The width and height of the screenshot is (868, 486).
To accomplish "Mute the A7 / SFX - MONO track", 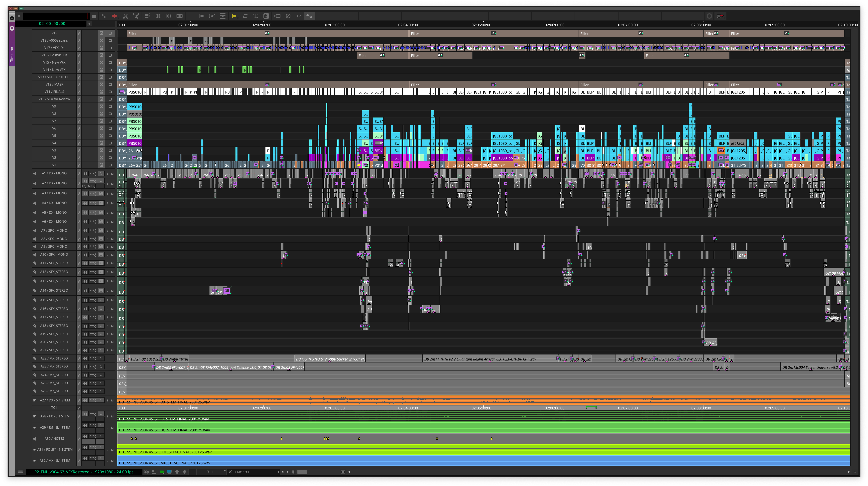I will (x=112, y=231).
